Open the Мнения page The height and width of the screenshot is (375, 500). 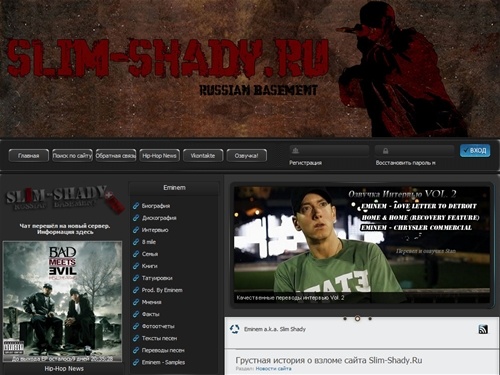pos(151,302)
